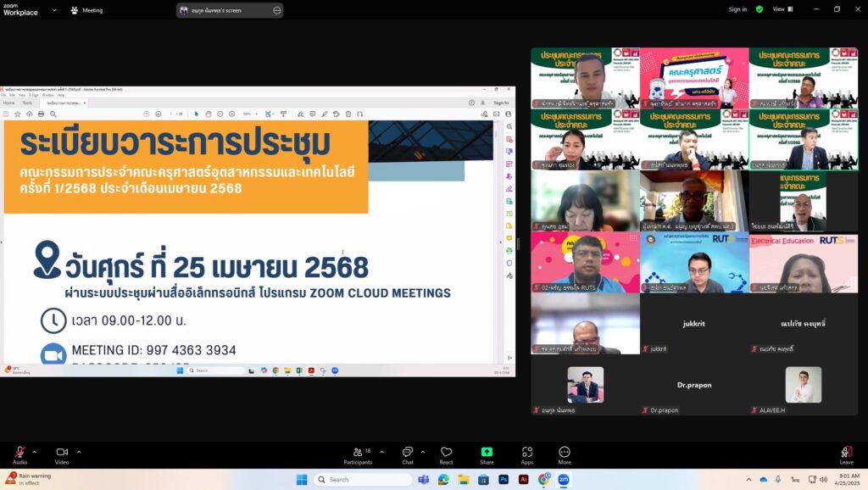Click the Windows taskbar Search box
This screenshot has height=490, width=868.
[363, 480]
